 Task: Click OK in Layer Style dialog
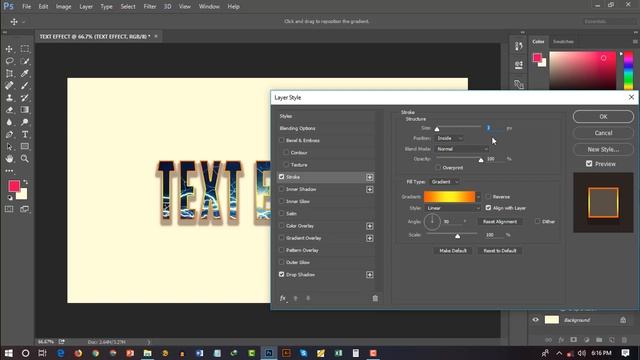pos(603,117)
